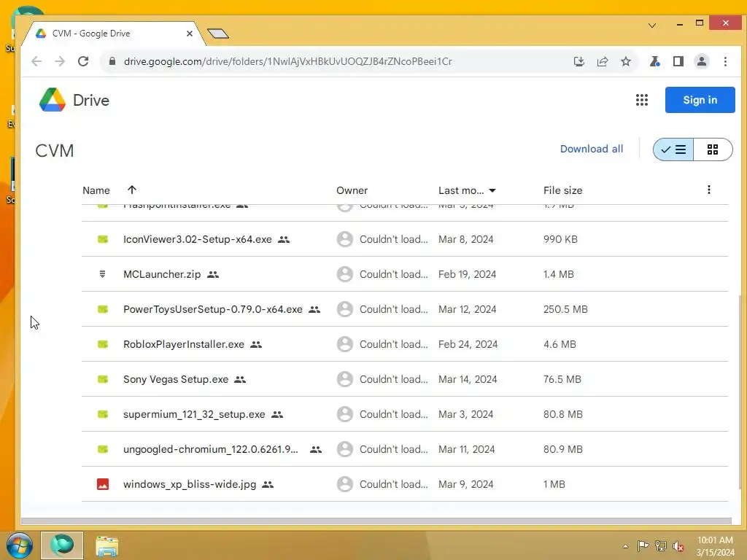This screenshot has width=747, height=560.
Task: Sort by Name column header
Action: click(96, 190)
